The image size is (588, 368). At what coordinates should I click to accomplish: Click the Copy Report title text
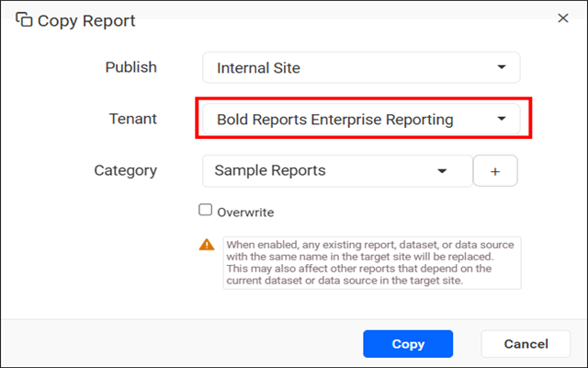tap(86, 20)
